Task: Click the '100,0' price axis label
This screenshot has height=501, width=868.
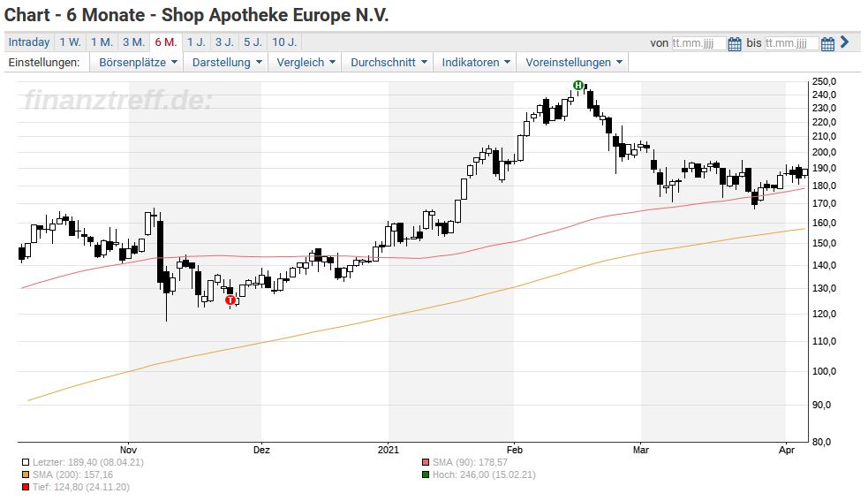Action: pyautogui.click(x=824, y=371)
